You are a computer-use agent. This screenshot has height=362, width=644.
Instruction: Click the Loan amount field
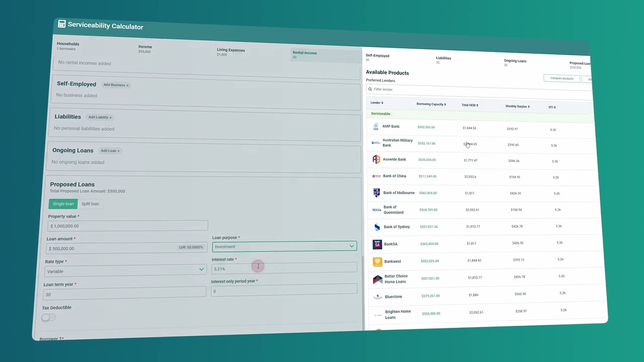(126, 248)
